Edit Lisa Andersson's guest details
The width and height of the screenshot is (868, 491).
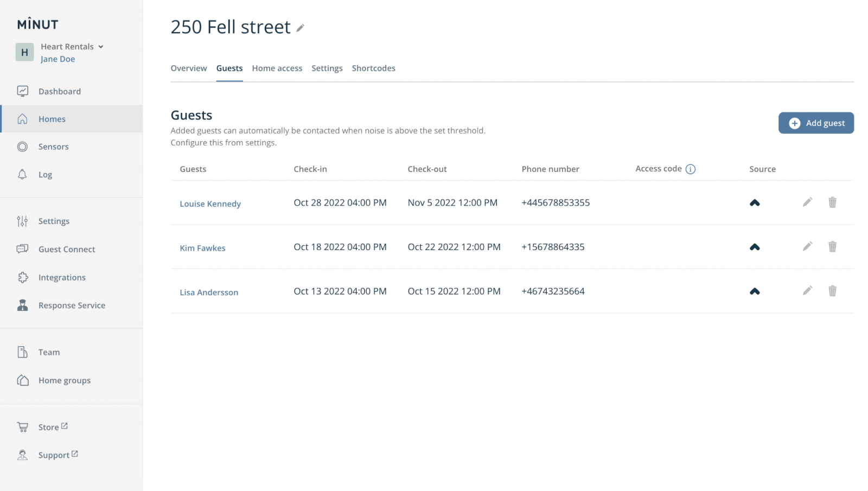point(807,291)
